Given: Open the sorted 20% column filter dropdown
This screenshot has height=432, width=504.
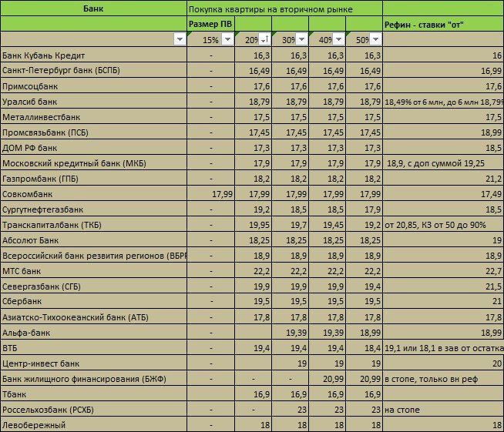Looking at the screenshot, I should point(265,39).
